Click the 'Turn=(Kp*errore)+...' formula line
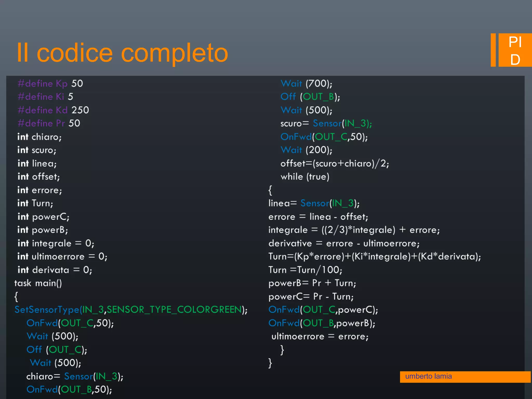This screenshot has height=399, width=532. (375, 257)
